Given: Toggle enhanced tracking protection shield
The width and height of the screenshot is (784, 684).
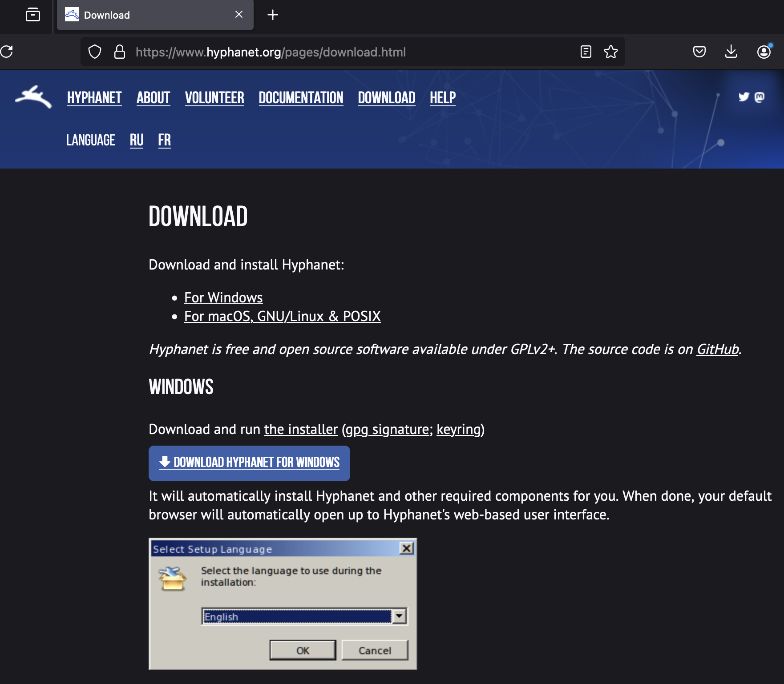Looking at the screenshot, I should pos(95,52).
